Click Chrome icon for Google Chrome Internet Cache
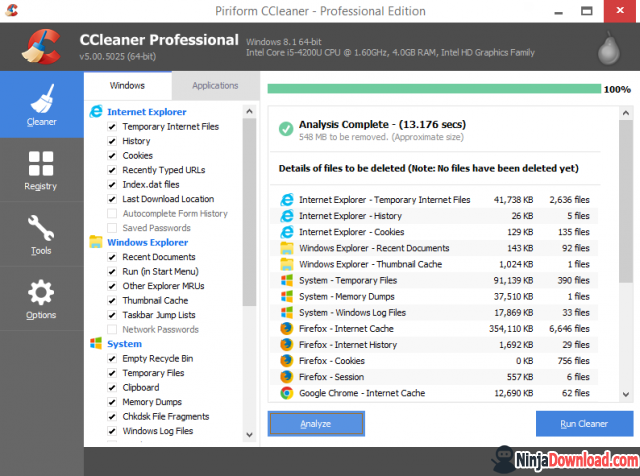The height and width of the screenshot is (476, 640). tap(287, 393)
